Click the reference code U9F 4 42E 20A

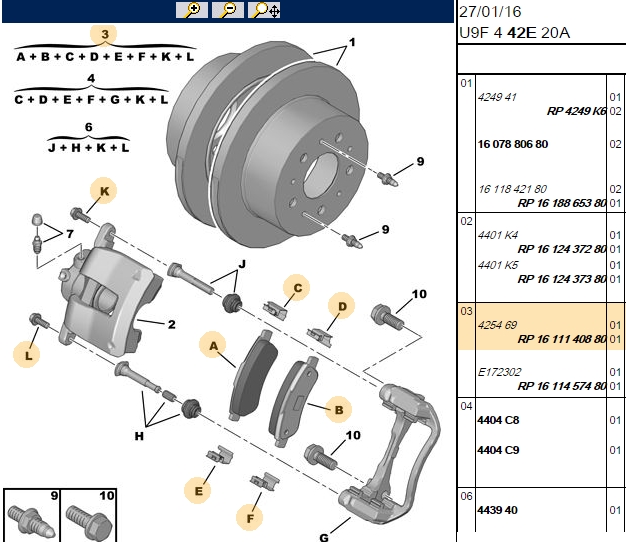(x=514, y=32)
